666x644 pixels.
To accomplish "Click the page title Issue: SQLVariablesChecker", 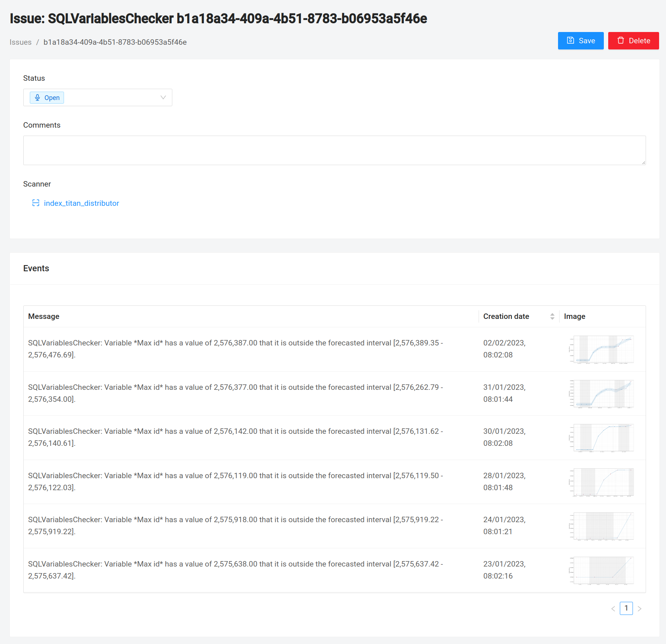I will tap(218, 19).
